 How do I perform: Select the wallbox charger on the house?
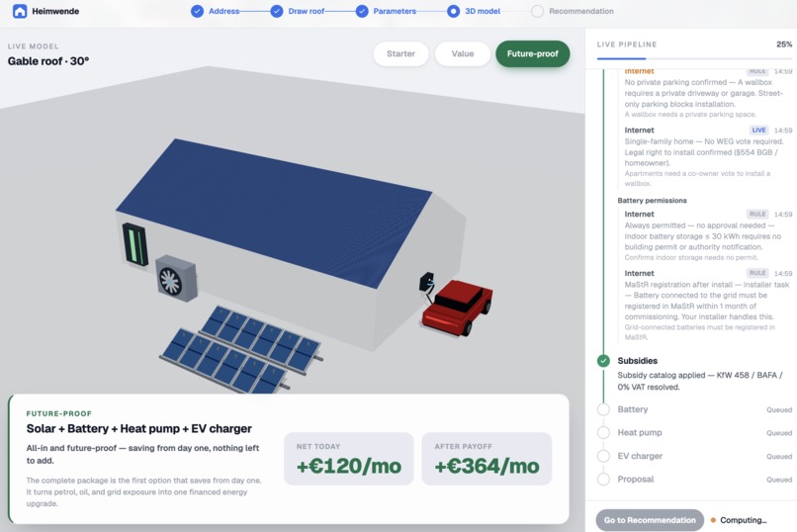[426, 282]
